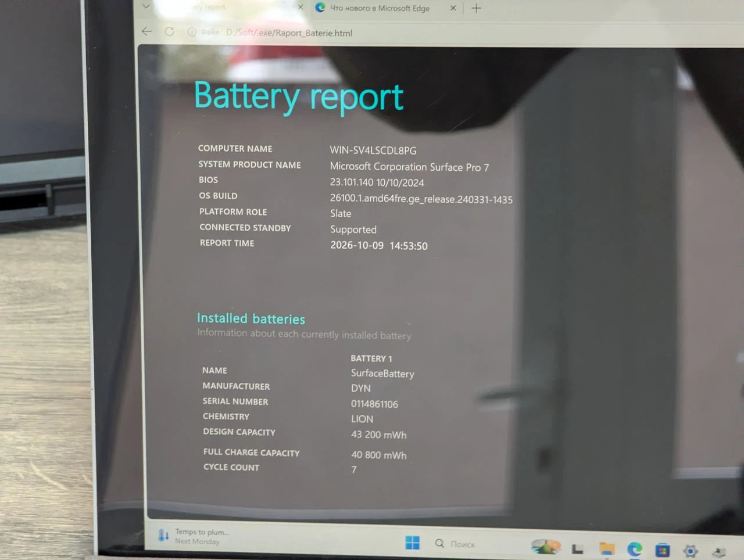Click the manufacturer value DYN

click(361, 388)
